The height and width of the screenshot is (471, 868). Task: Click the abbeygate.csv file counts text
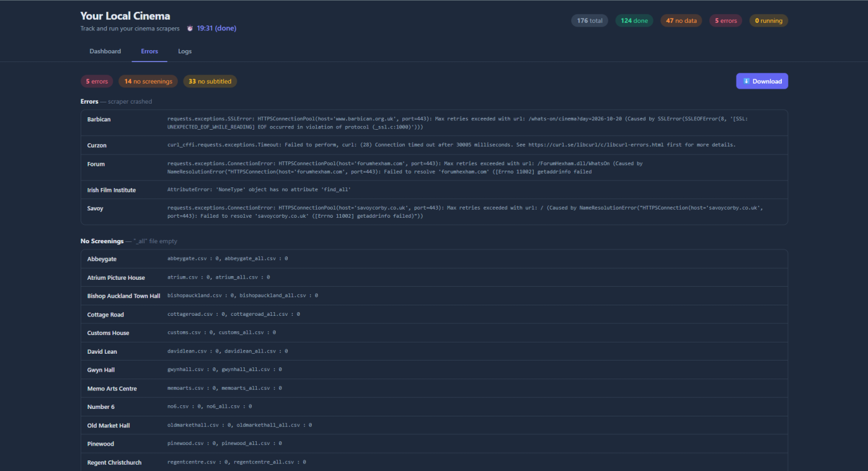tap(228, 259)
